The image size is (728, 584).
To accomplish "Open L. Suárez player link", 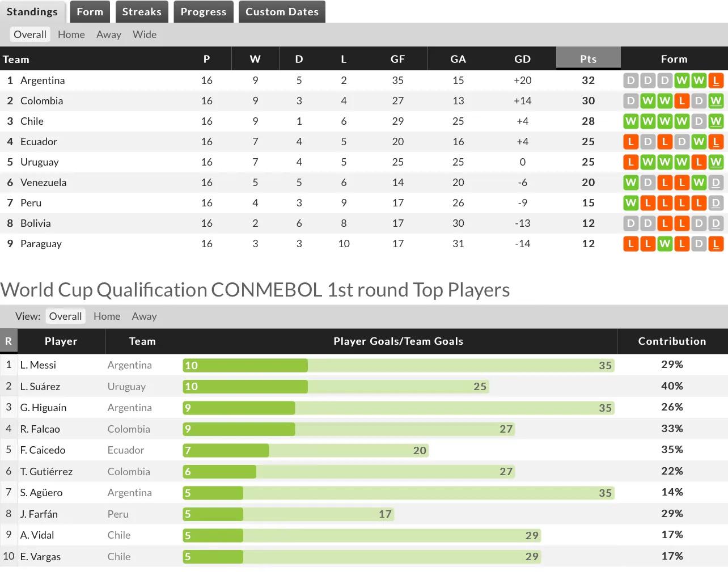I will click(40, 387).
